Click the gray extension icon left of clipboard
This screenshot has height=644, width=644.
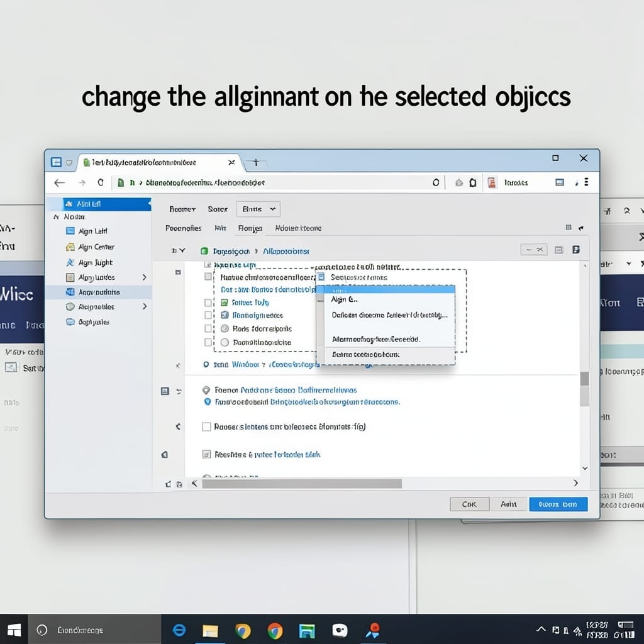coord(458,182)
